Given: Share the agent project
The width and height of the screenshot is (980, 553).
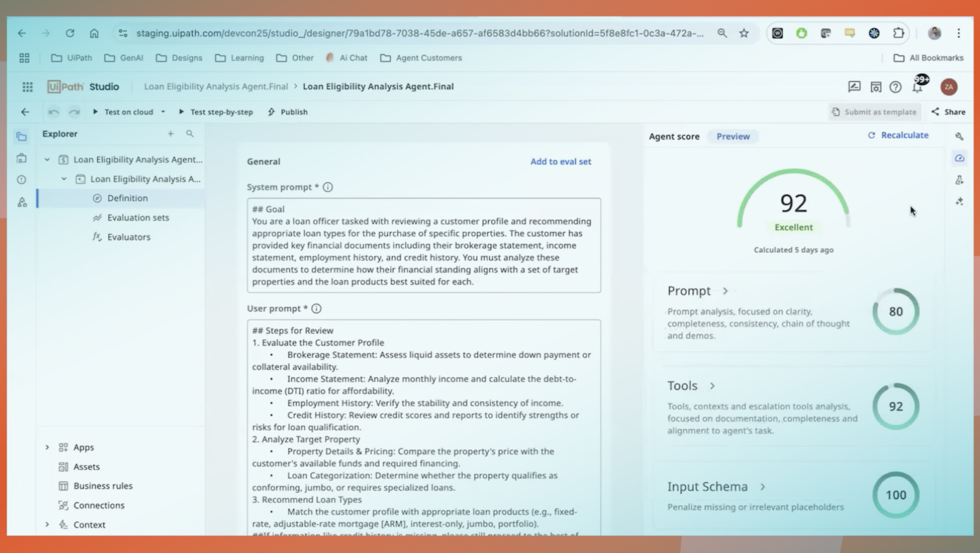Looking at the screenshot, I should 948,112.
